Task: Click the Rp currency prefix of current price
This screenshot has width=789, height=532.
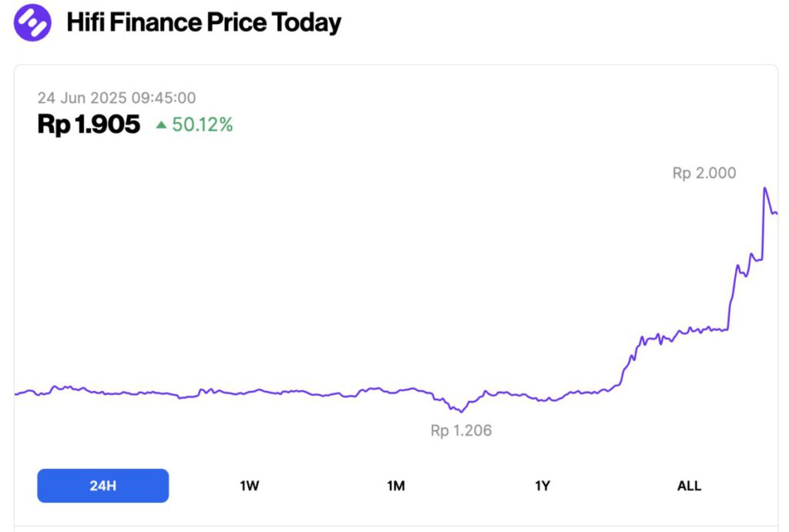Action: 53,124
